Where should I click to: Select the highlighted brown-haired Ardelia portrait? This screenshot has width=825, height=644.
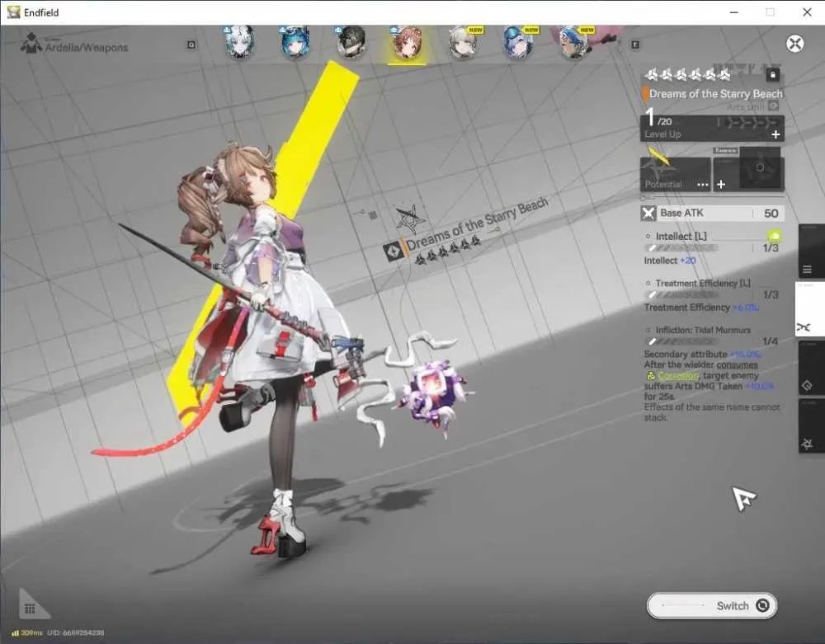[407, 43]
